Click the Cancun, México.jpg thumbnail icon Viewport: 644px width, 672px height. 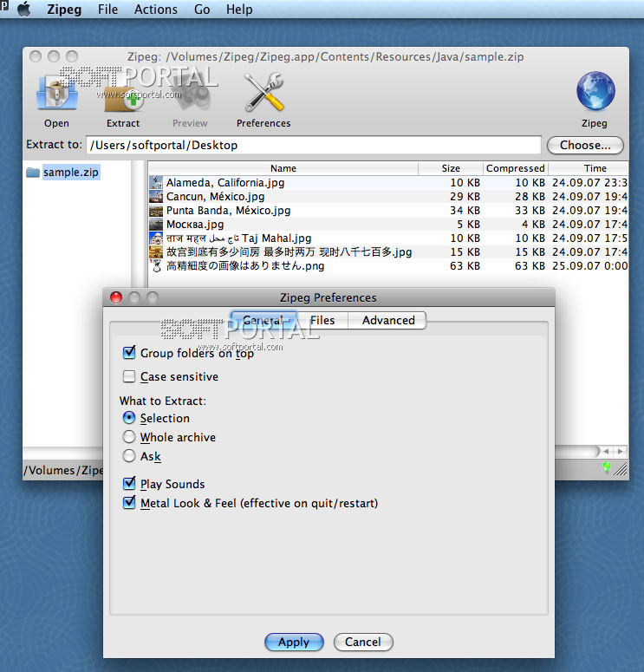156,196
